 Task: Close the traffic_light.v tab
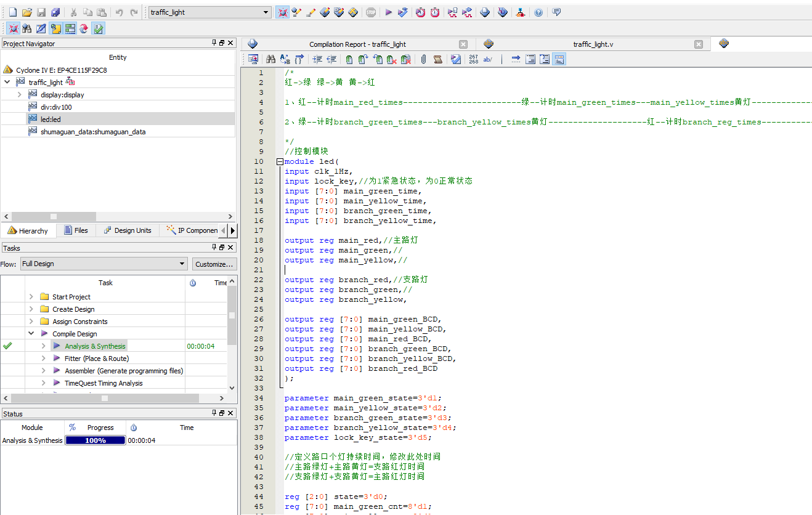(x=698, y=44)
